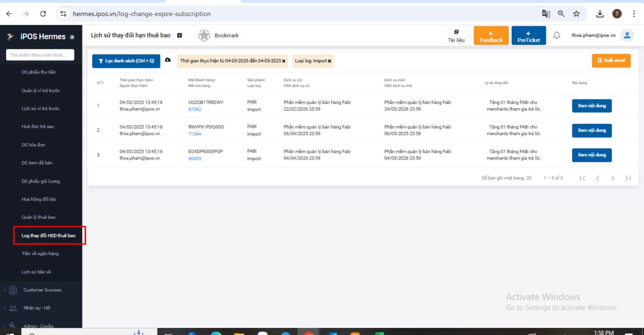
Task: Open Hoá đơn trả sau menu
Action: pyautogui.click(x=38, y=127)
